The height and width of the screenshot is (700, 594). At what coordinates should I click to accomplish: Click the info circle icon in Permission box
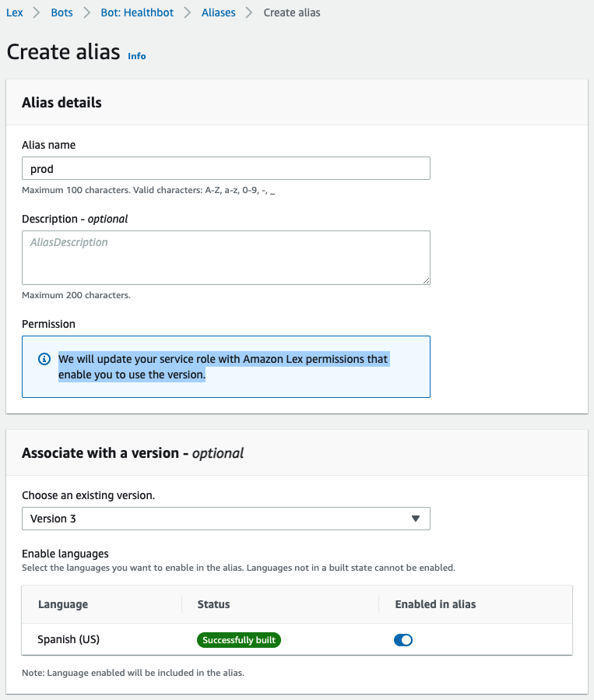[44, 359]
